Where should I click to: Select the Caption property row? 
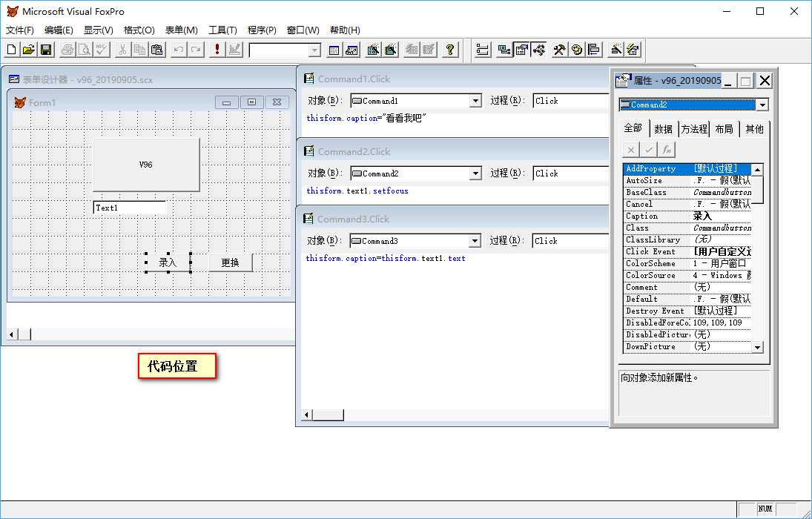[x=687, y=216]
